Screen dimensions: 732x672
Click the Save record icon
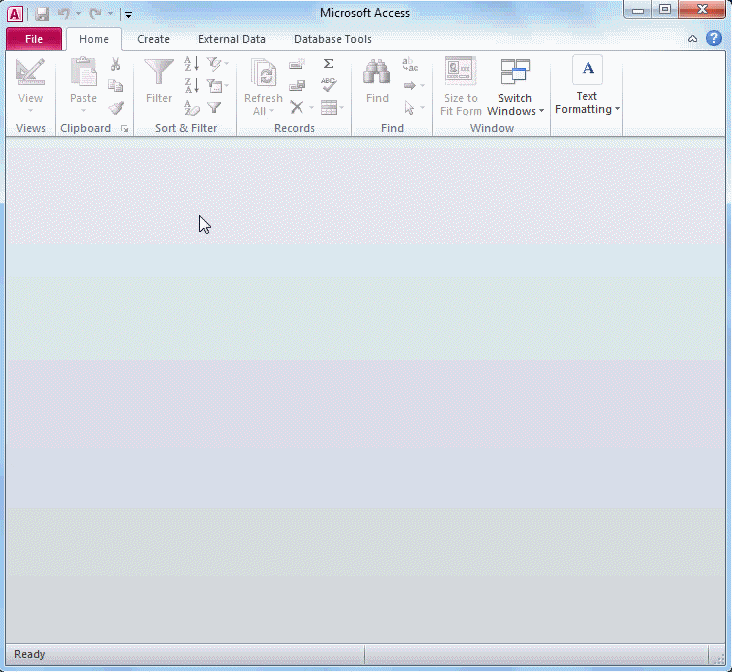coord(297,85)
